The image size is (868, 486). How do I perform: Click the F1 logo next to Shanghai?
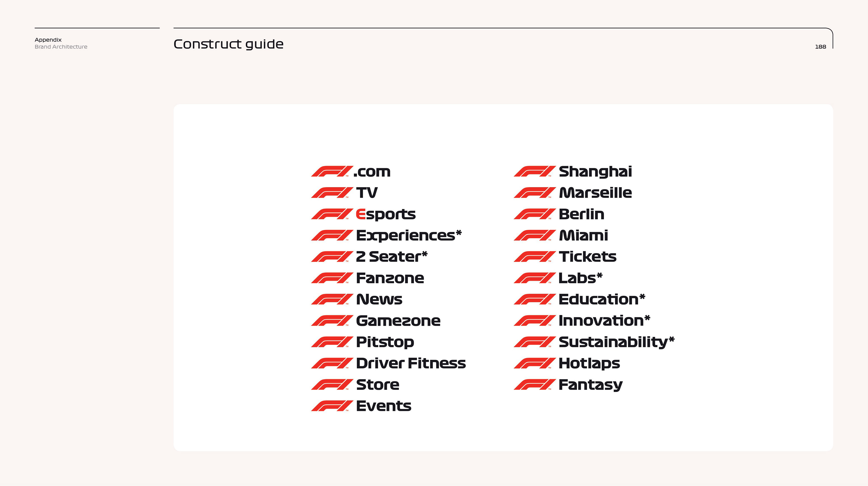[x=534, y=171]
